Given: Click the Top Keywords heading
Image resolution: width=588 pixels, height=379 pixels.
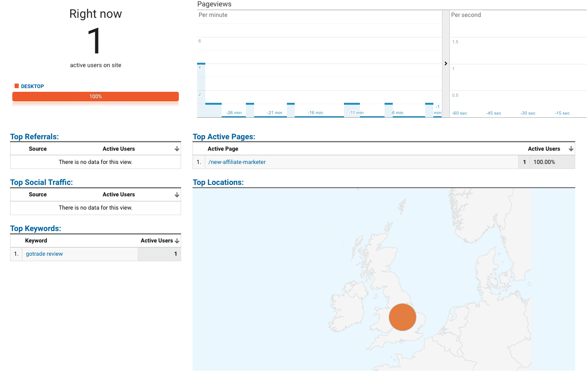Looking at the screenshot, I should click(x=36, y=228).
